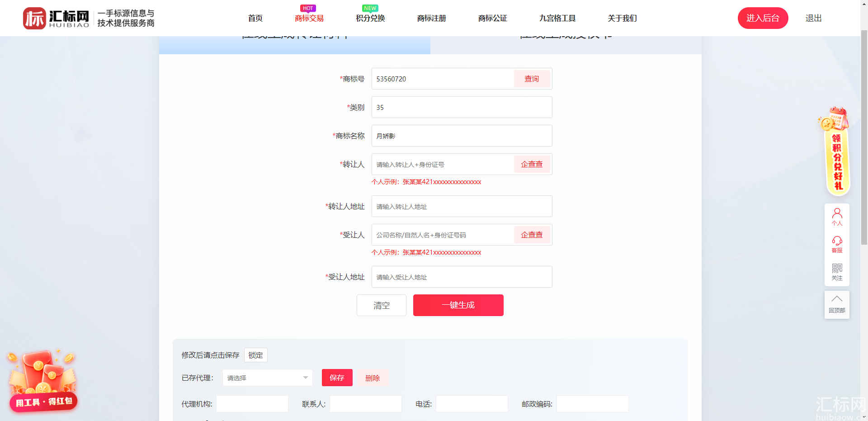
Task: Click the 查询 button beside 商标号
Action: coord(532,79)
